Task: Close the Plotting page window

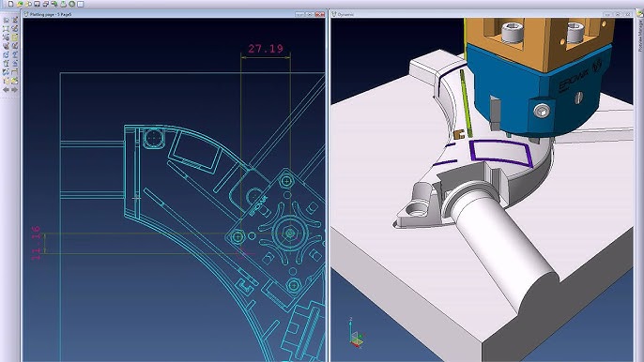Action: coord(319,14)
